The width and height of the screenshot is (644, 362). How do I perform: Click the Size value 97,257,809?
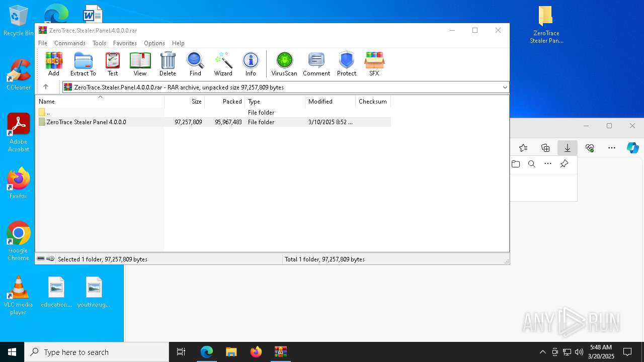(188, 122)
